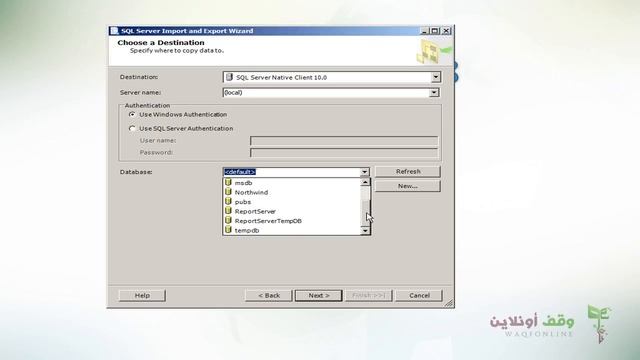Screen dimensions: 640x360
Task: Click the SQL Server Native Client icon
Action: coord(229,77)
